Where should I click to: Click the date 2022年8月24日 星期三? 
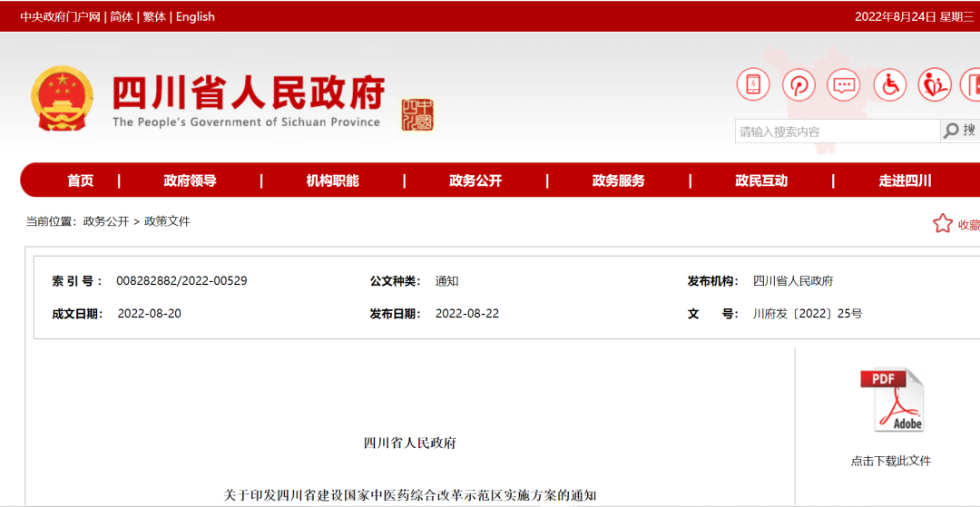coord(915,17)
